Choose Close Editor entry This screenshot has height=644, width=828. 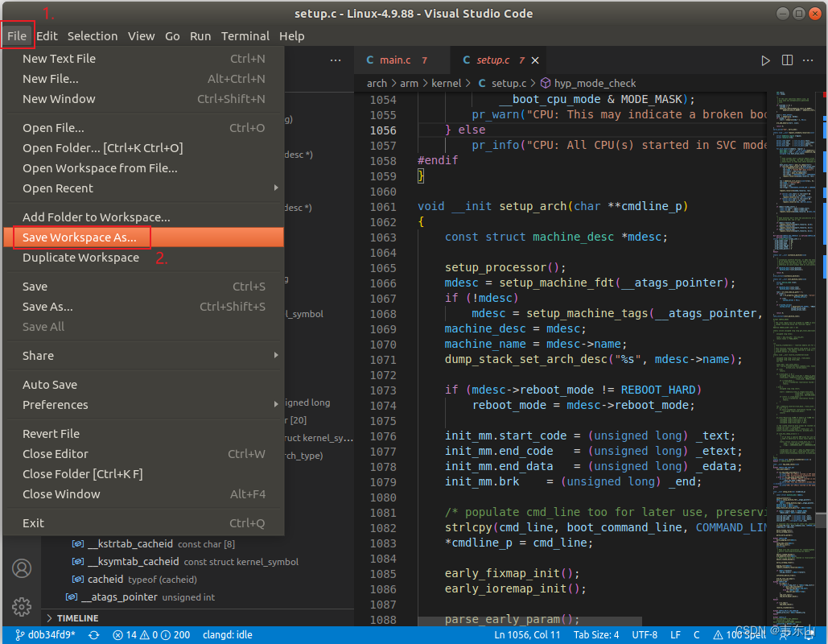[x=143, y=454]
